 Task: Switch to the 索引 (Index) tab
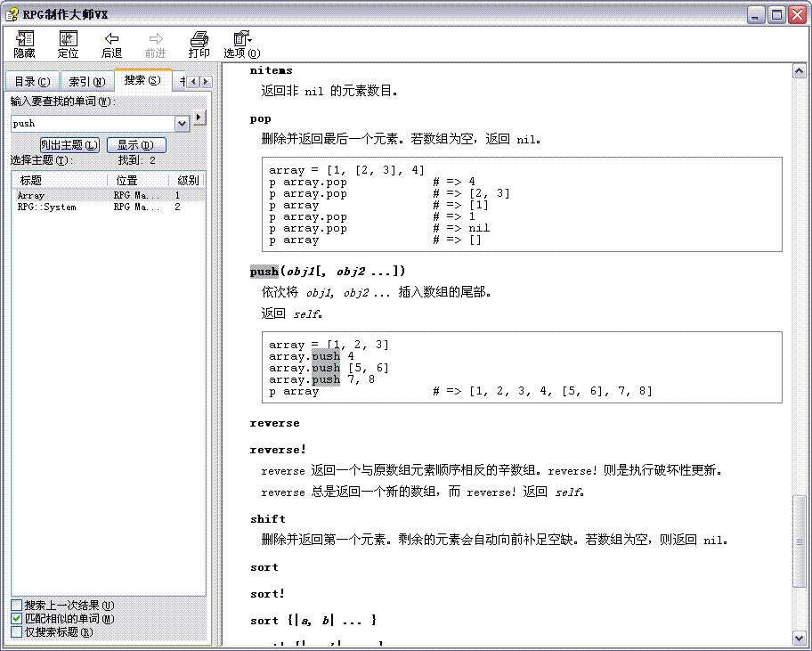coord(87,82)
